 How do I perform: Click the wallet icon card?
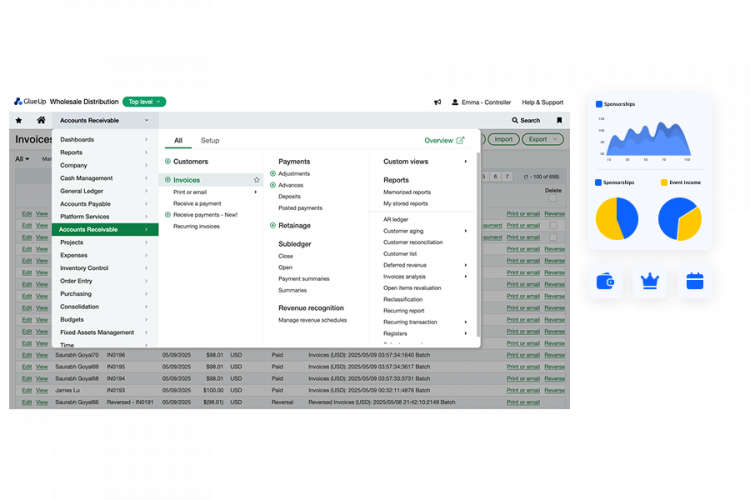[606, 281]
